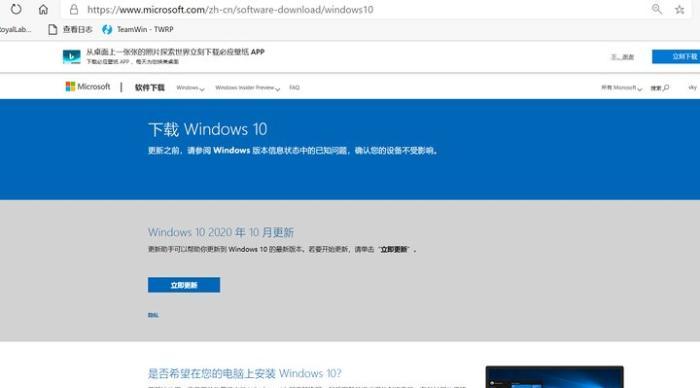Click the 立即更新 button

point(184,285)
